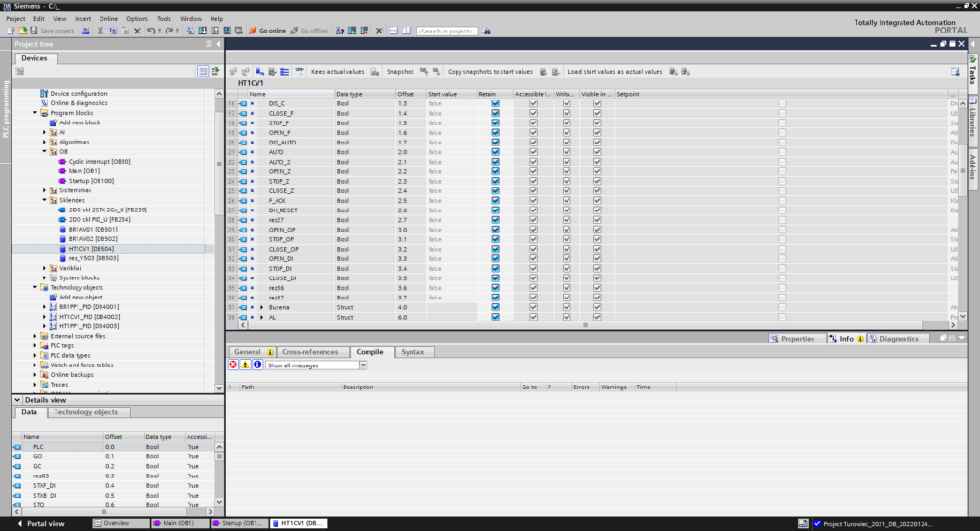Click the Portal view button
The width and height of the screenshot is (980, 531).
(x=41, y=523)
